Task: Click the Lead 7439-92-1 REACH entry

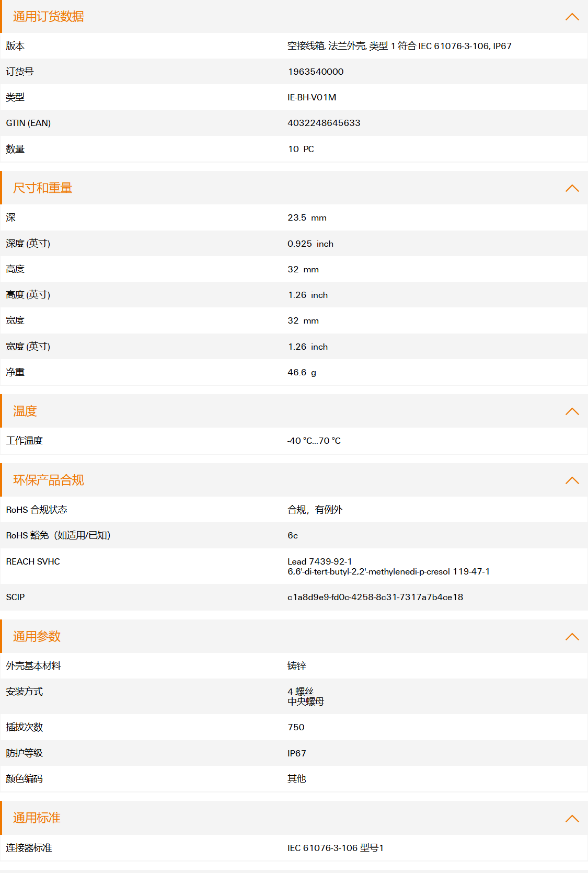Action: pos(320,561)
